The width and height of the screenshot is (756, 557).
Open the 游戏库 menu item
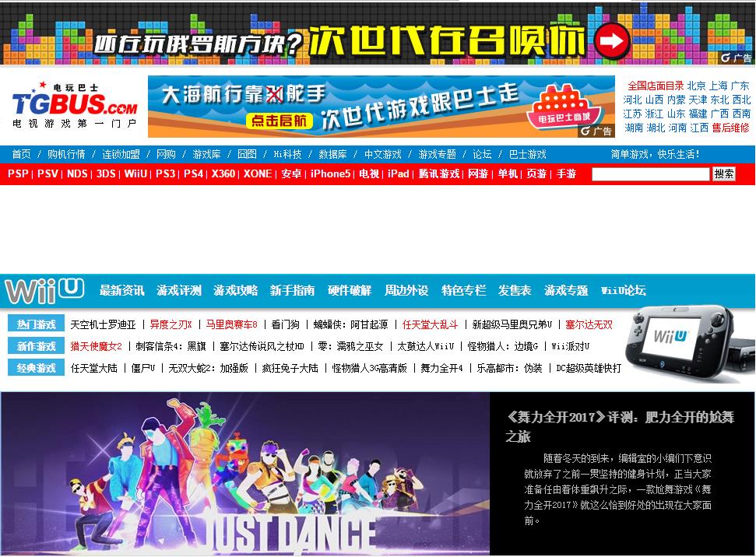coord(207,154)
